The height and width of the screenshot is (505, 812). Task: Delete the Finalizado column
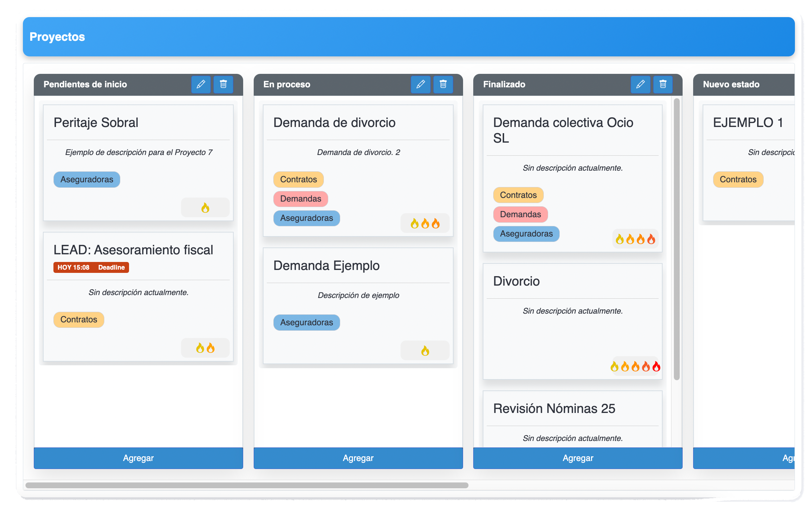(x=663, y=84)
